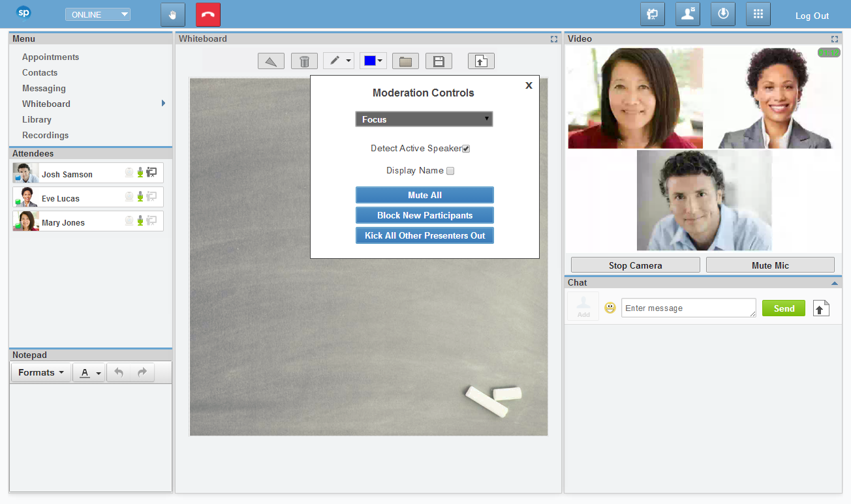Uncheck Detect Active Speaker checkbox
Viewport: 851px width, 504px height.
[466, 149]
